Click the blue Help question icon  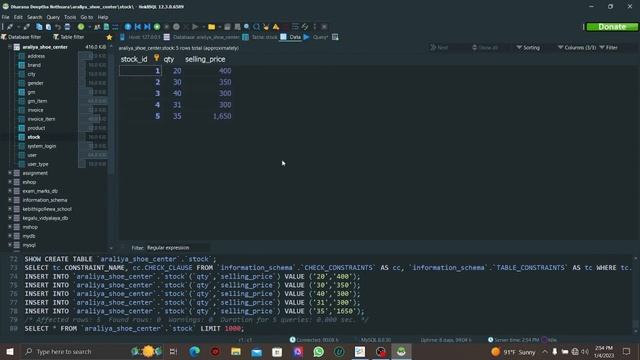point(128,27)
